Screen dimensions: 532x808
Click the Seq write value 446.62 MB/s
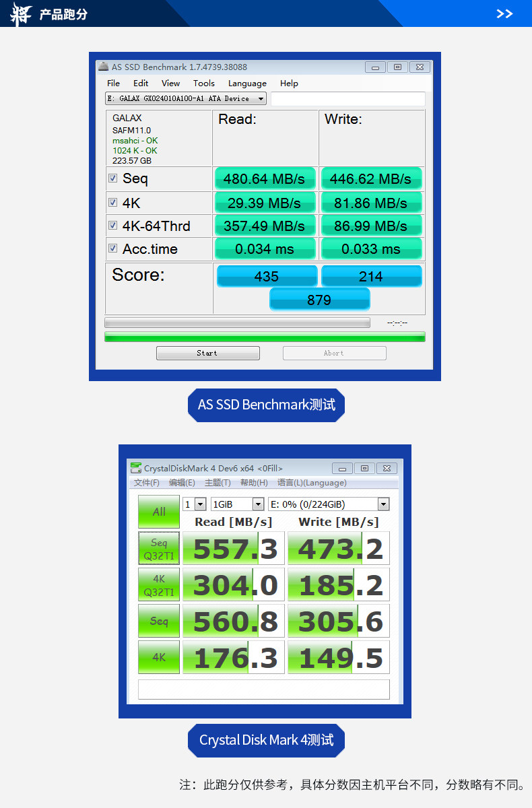(x=372, y=179)
